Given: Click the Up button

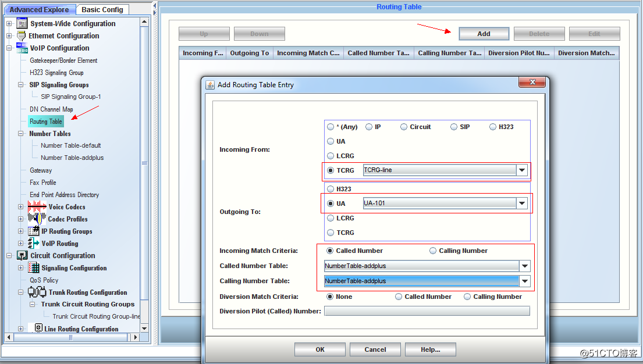Looking at the screenshot, I should click(x=204, y=34).
